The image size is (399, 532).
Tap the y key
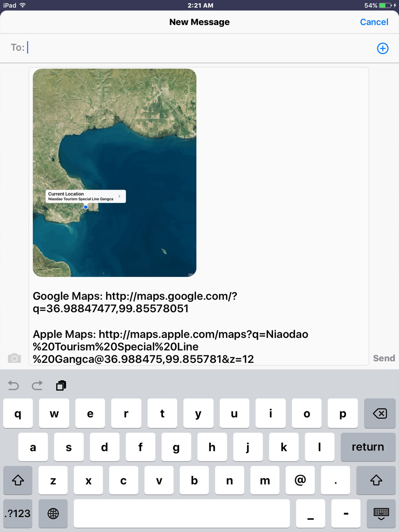198,414
